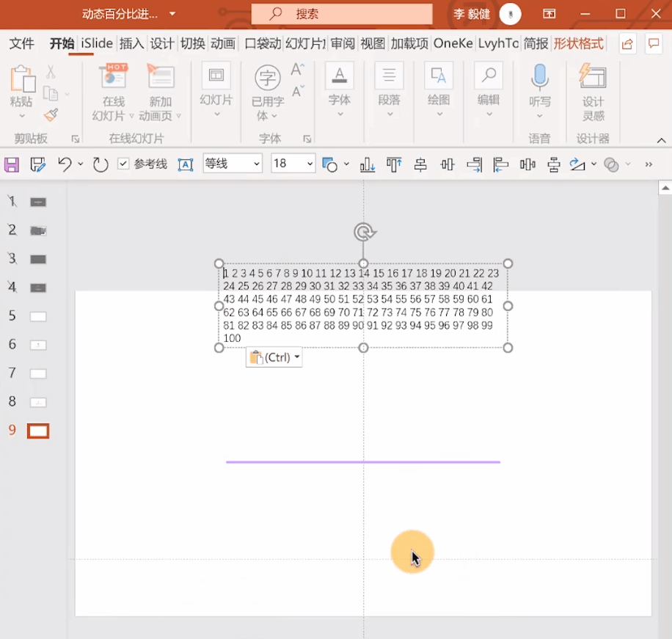Switch to the 视图 View tab
This screenshot has height=639, width=672.
pyautogui.click(x=373, y=44)
